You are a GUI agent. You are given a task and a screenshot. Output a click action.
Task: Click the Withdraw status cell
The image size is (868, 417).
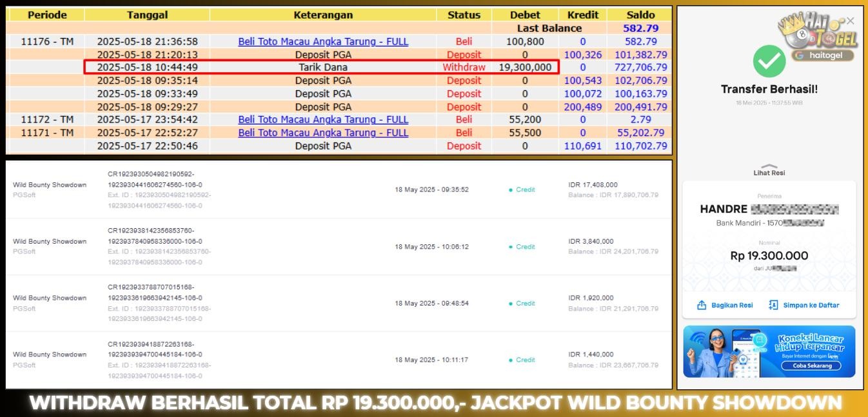point(464,67)
